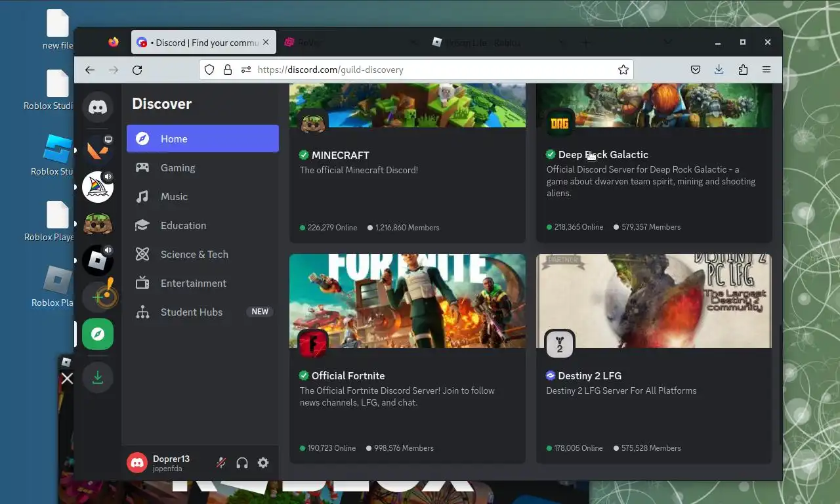Image resolution: width=840 pixels, height=504 pixels.
Task: Open the Pocket save icon
Action: (696, 70)
